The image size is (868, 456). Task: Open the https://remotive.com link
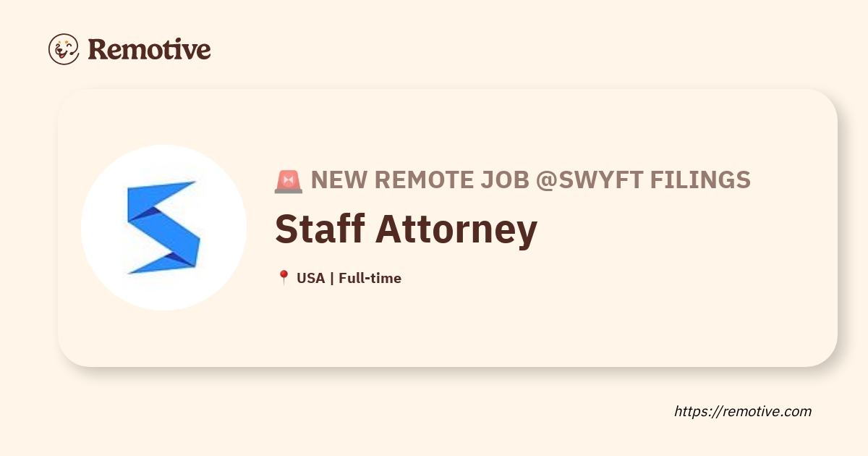743,411
